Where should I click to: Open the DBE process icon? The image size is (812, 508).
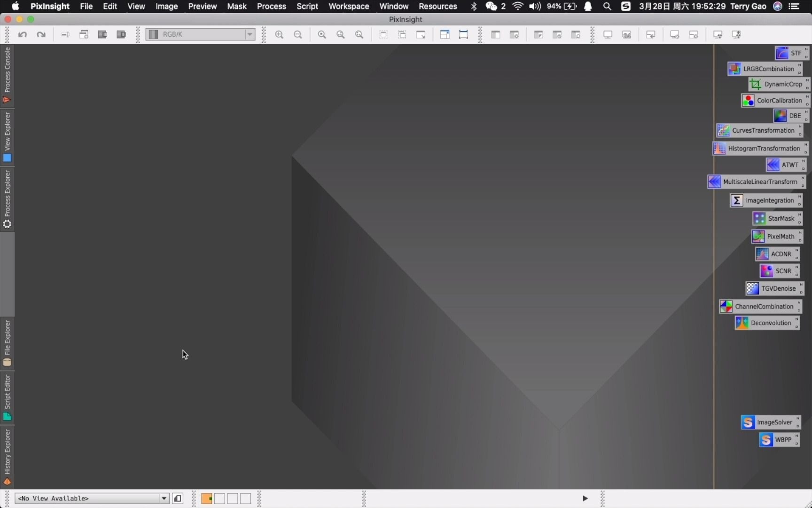pyautogui.click(x=791, y=115)
